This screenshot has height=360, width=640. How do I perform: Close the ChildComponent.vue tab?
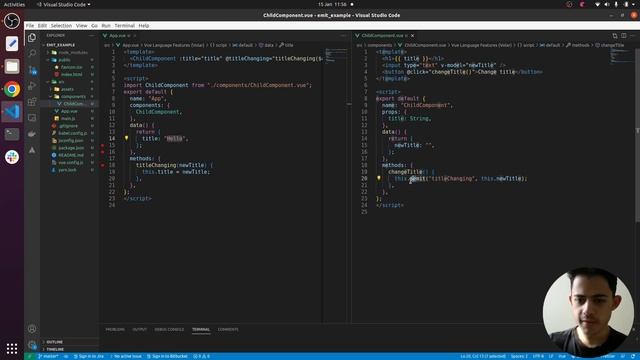click(413, 36)
